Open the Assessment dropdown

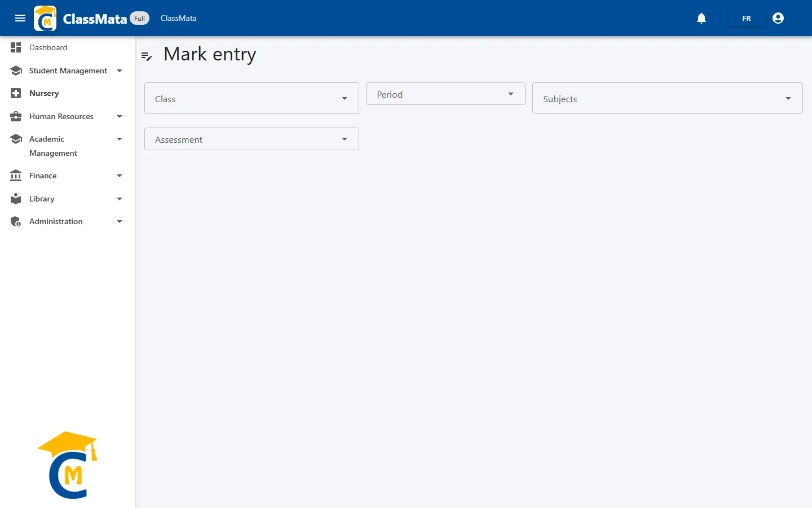pos(251,139)
